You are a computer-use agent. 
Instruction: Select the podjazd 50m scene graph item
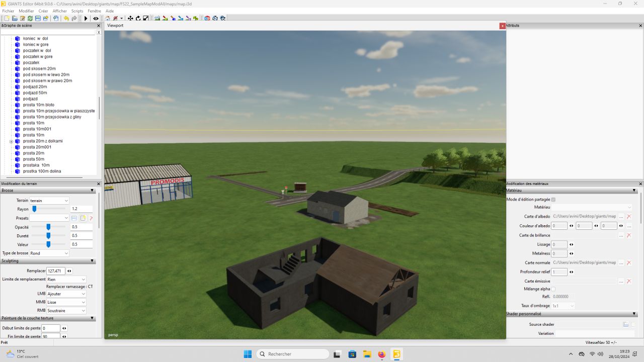pyautogui.click(x=35, y=93)
